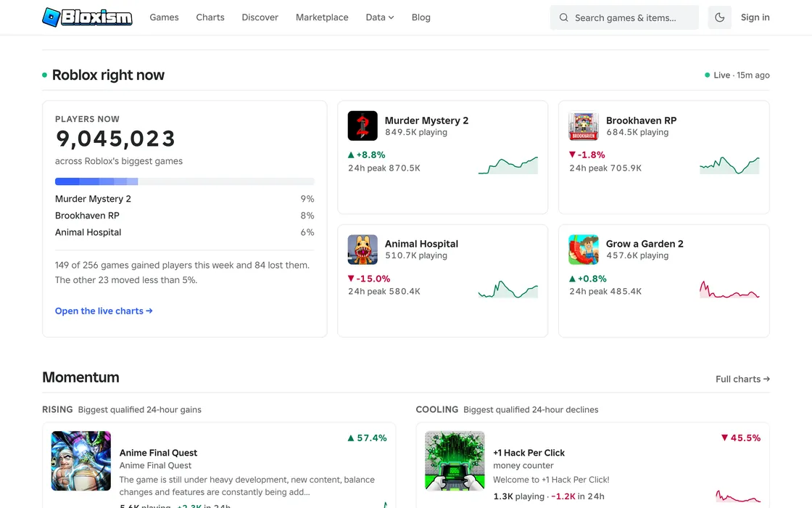The image size is (812, 508).
Task: Click the RISING section label
Action: pos(57,409)
